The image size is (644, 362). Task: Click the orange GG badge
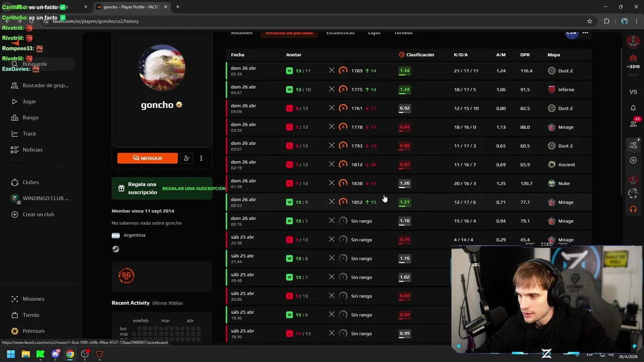click(x=126, y=276)
